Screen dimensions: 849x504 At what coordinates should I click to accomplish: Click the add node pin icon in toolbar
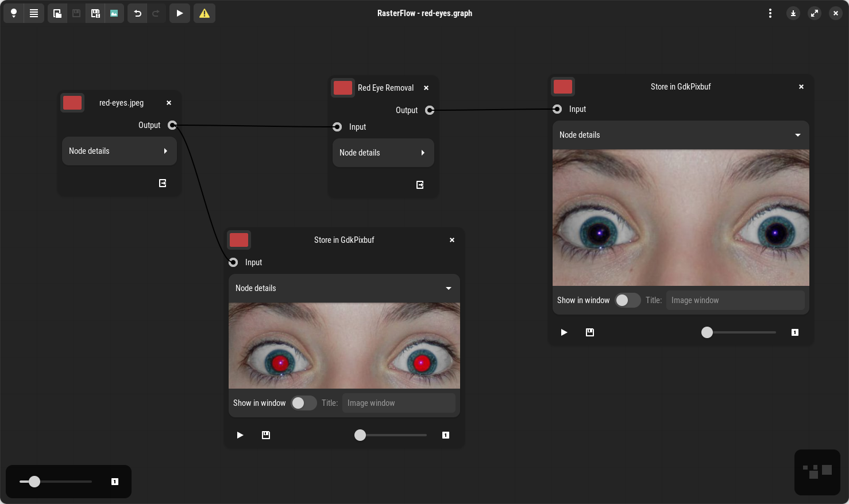[14, 13]
